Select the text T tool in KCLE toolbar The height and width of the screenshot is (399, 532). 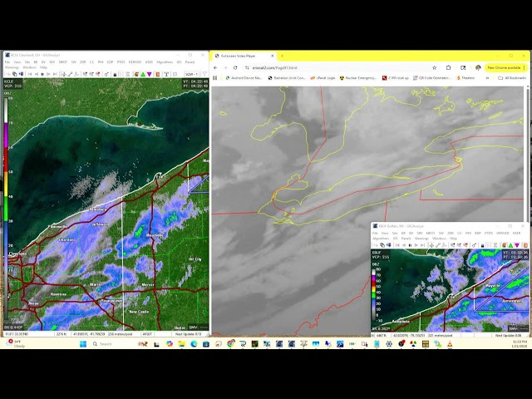tap(166, 74)
